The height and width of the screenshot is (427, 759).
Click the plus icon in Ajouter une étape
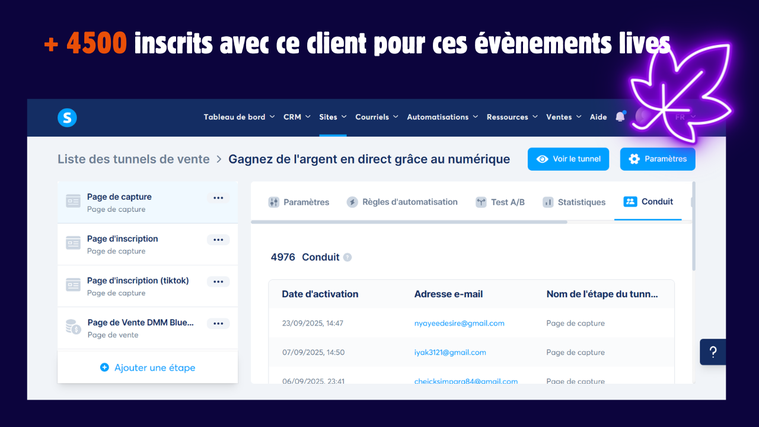(104, 367)
